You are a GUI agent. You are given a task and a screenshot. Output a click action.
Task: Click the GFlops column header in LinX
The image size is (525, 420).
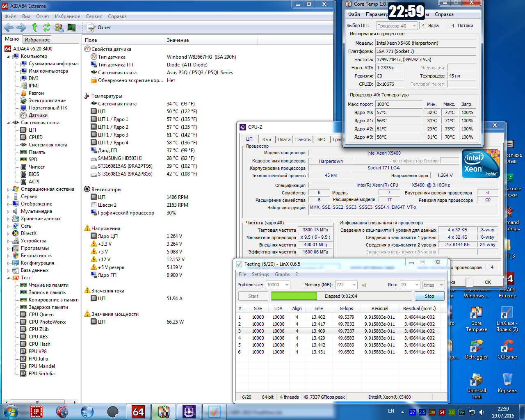[346, 308]
